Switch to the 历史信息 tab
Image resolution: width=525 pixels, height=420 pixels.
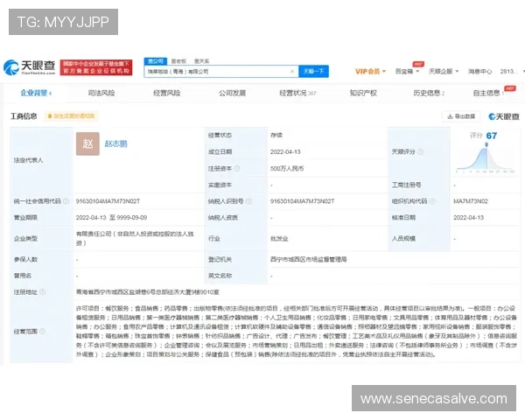(429, 93)
